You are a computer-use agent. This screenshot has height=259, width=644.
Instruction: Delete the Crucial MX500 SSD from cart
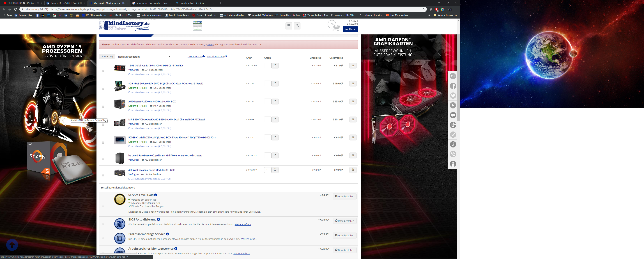tap(353, 137)
